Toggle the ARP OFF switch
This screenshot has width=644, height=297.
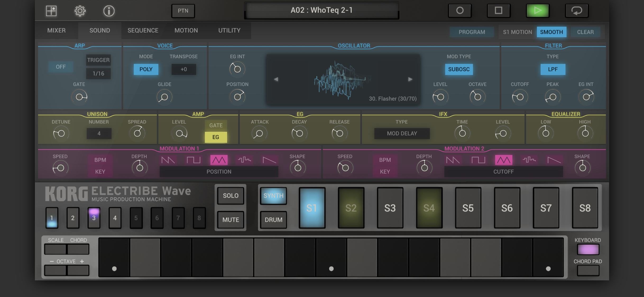point(61,67)
